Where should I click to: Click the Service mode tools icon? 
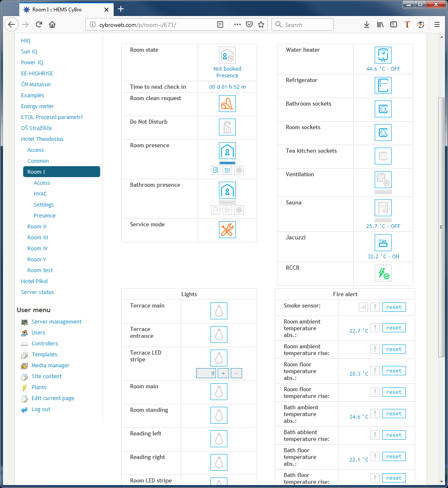coord(227,230)
